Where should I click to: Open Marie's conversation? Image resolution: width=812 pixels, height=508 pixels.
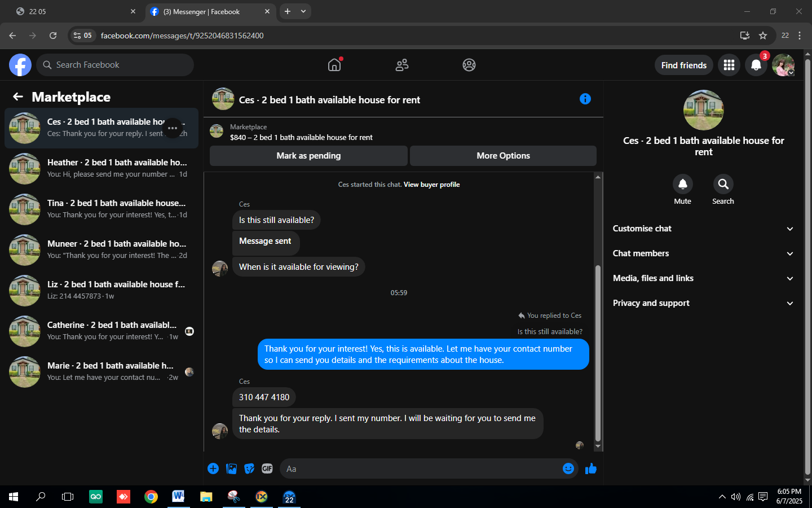tap(101, 372)
